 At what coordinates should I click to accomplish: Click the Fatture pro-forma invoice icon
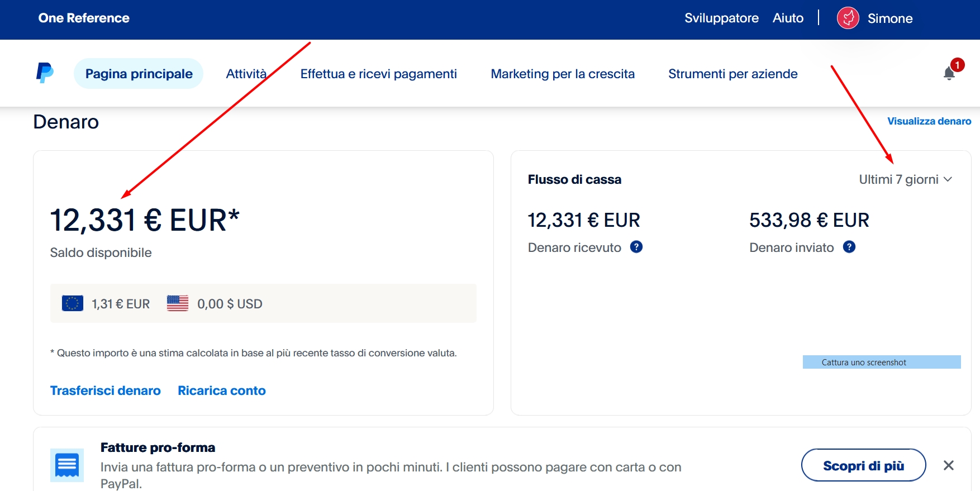tap(67, 465)
